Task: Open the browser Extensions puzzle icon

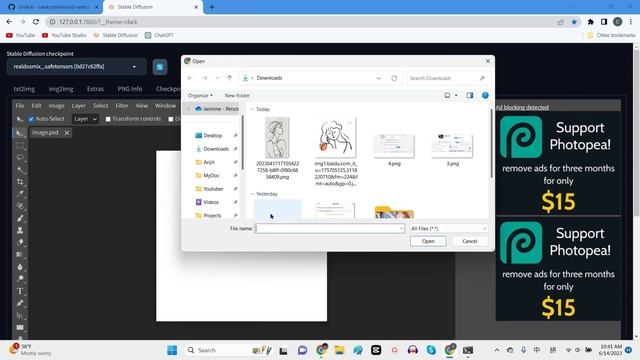Action: [591, 22]
